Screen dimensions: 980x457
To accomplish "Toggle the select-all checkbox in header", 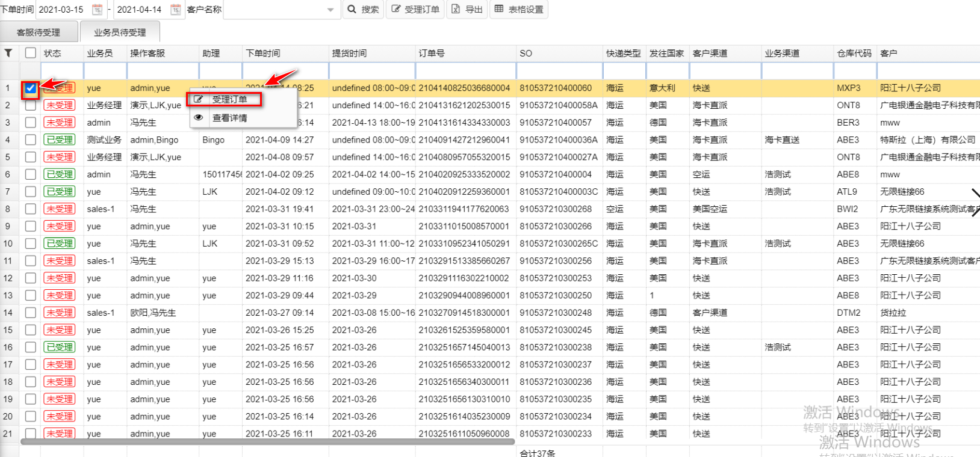I will 31,53.
